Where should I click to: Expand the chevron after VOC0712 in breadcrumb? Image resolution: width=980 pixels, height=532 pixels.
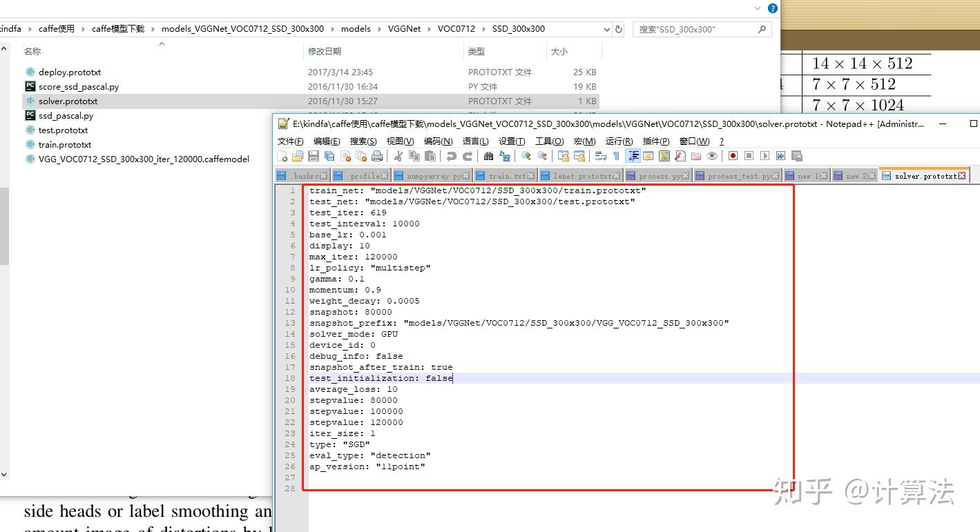click(483, 29)
